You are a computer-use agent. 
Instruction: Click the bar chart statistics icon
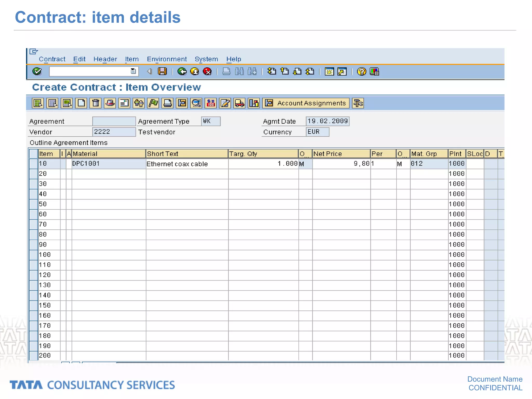tap(254, 103)
